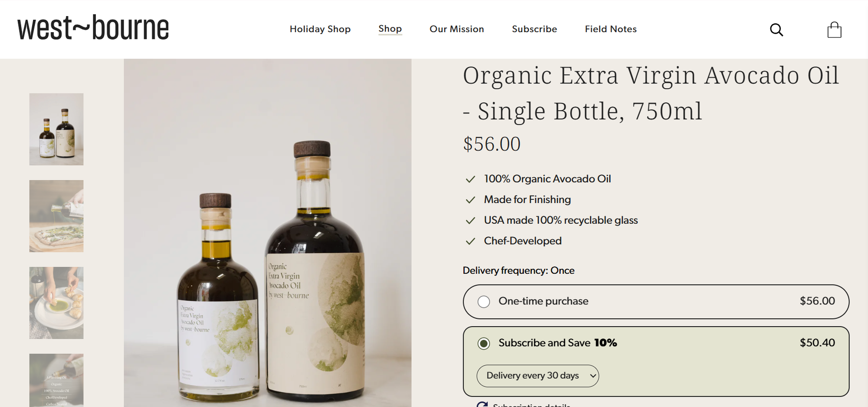
Task: Click the recurring-arrows subscription icon
Action: pyautogui.click(x=482, y=404)
